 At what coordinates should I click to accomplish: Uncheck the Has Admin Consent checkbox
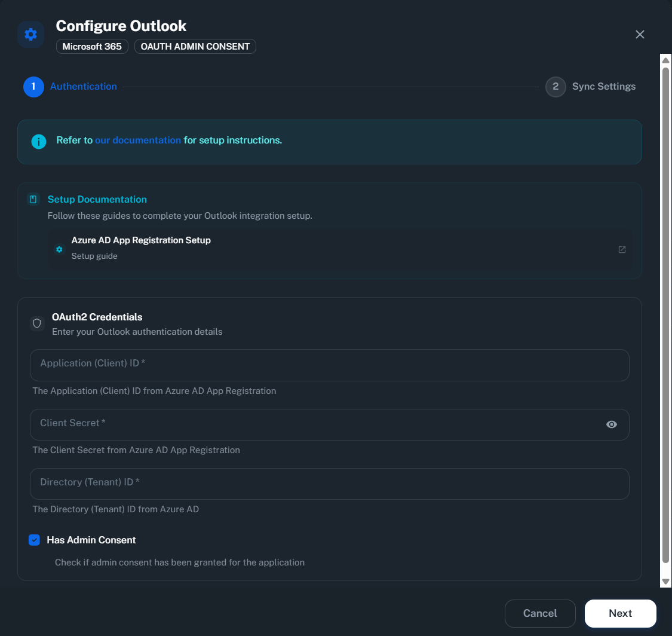pyautogui.click(x=34, y=540)
